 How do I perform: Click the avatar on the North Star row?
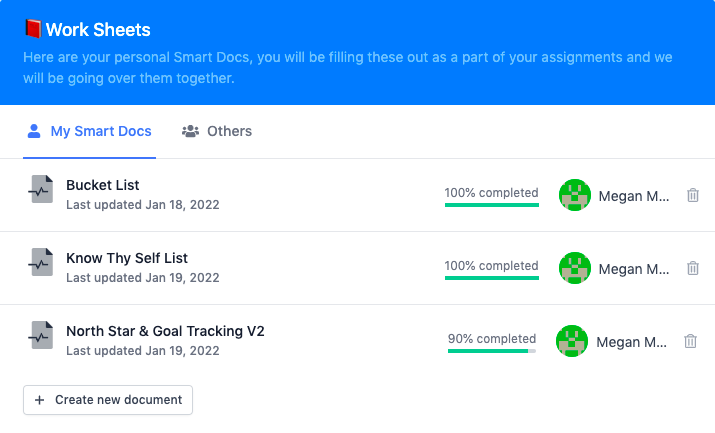(572, 341)
